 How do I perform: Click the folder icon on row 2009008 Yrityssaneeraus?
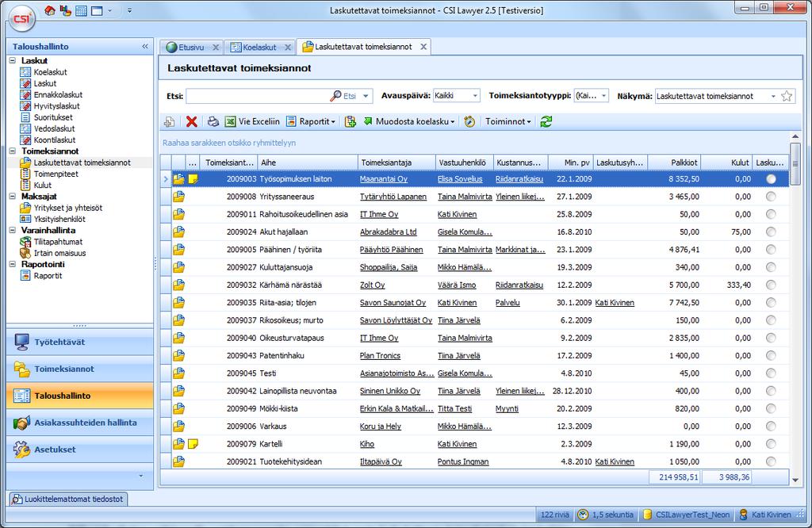(178, 197)
